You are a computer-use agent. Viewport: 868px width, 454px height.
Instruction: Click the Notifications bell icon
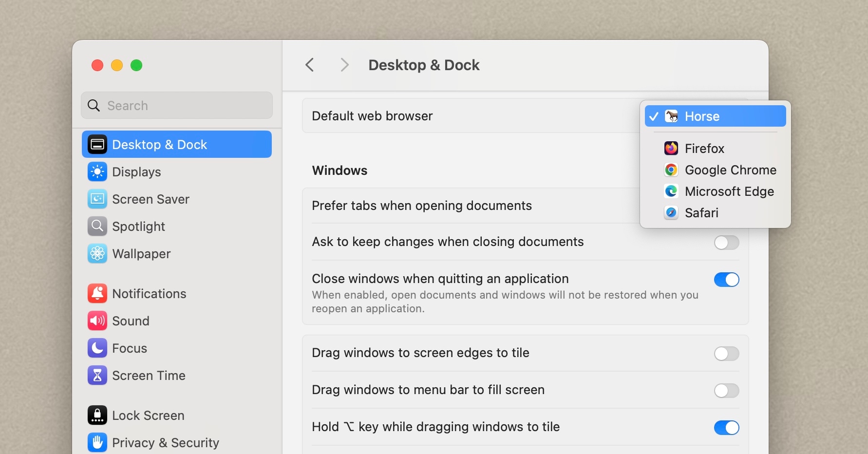(x=97, y=293)
